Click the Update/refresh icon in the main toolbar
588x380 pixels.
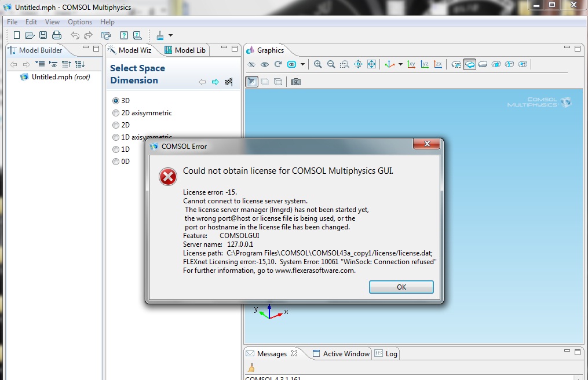coord(106,36)
